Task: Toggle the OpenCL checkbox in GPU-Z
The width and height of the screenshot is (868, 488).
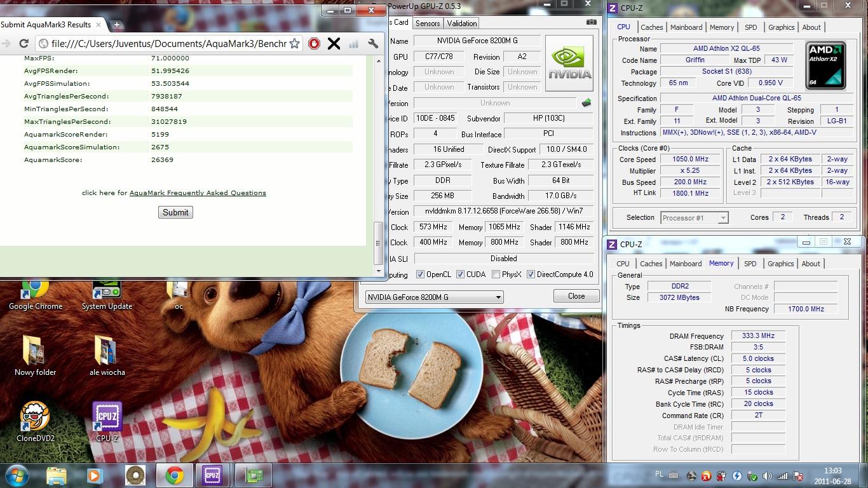Action: [x=420, y=274]
